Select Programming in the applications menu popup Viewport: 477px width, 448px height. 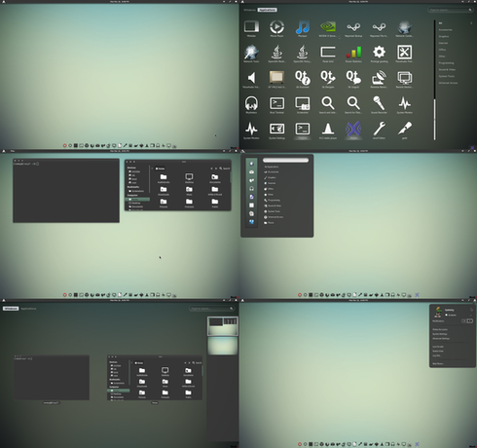click(x=273, y=201)
